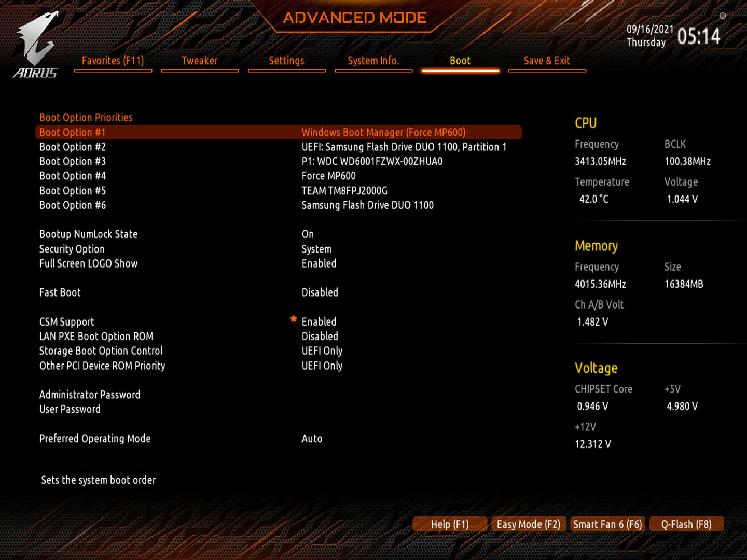Click Ch A/B Volt 1.482 V value
The height and width of the screenshot is (560, 747).
pyautogui.click(x=593, y=322)
